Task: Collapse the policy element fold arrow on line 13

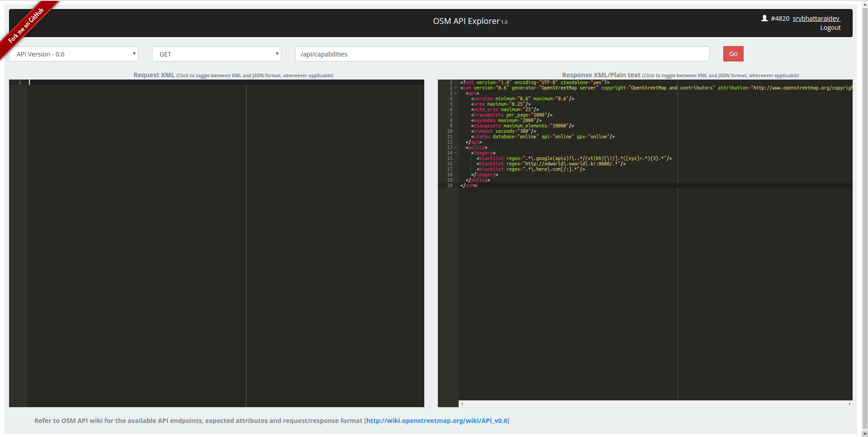Action: point(455,148)
